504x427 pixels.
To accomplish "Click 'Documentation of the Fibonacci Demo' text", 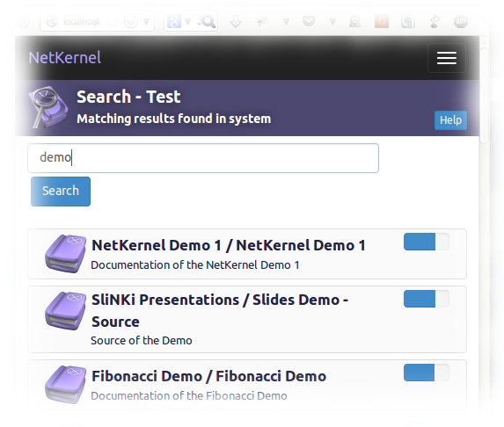I will [x=189, y=396].
